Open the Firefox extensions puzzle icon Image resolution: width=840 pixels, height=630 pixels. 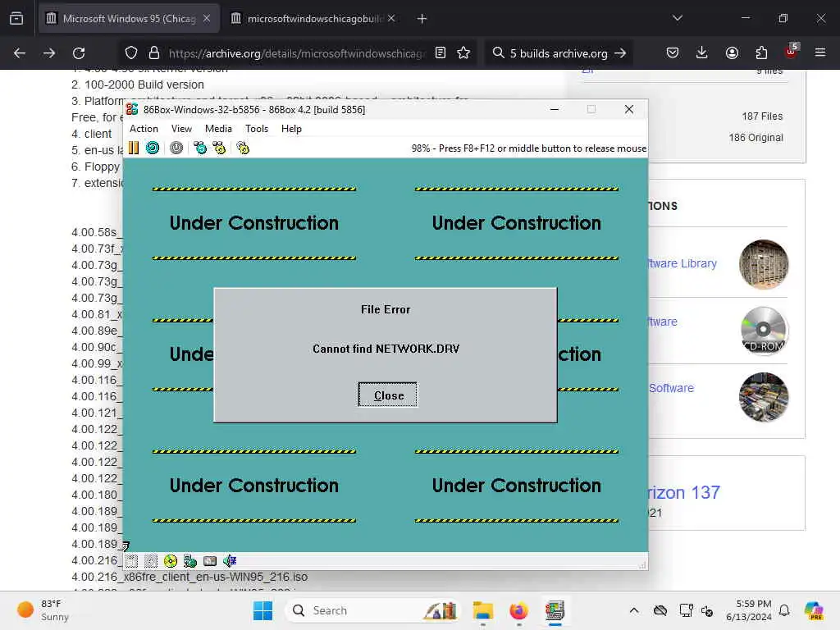tap(761, 53)
